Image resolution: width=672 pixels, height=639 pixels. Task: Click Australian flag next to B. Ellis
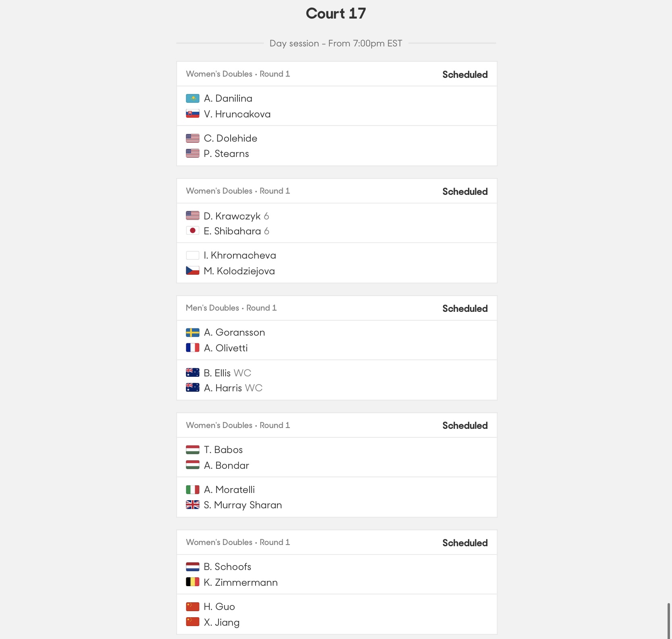192,372
